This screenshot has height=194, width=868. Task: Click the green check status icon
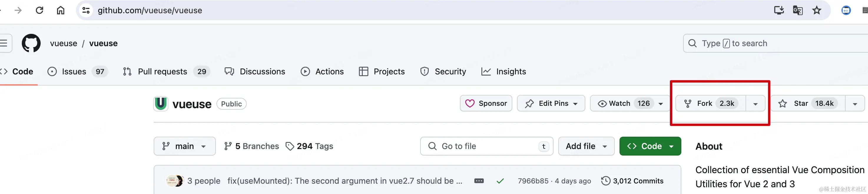pos(500,181)
